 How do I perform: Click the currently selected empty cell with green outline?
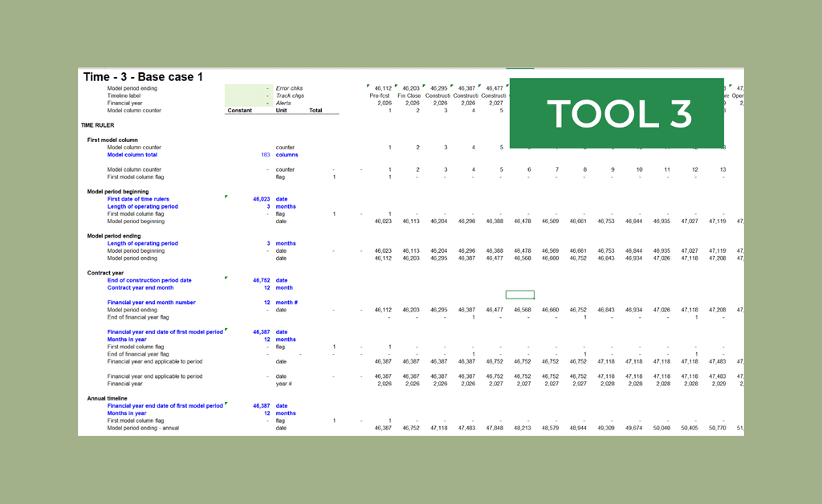point(520,295)
